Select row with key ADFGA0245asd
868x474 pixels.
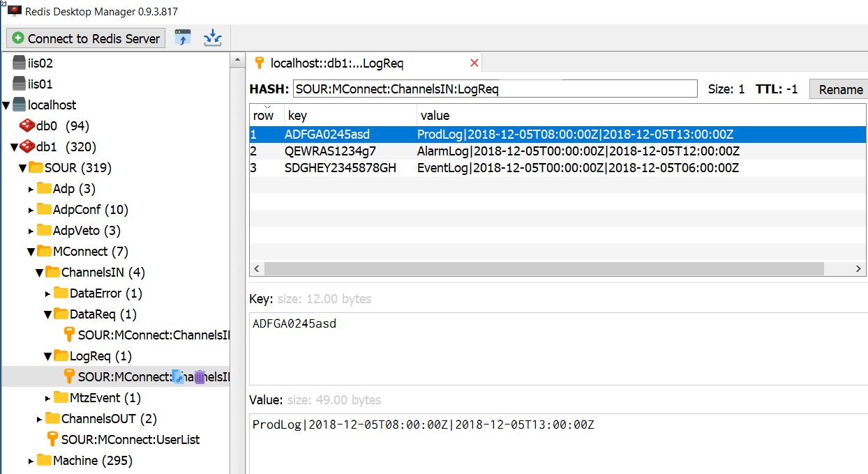coord(558,134)
